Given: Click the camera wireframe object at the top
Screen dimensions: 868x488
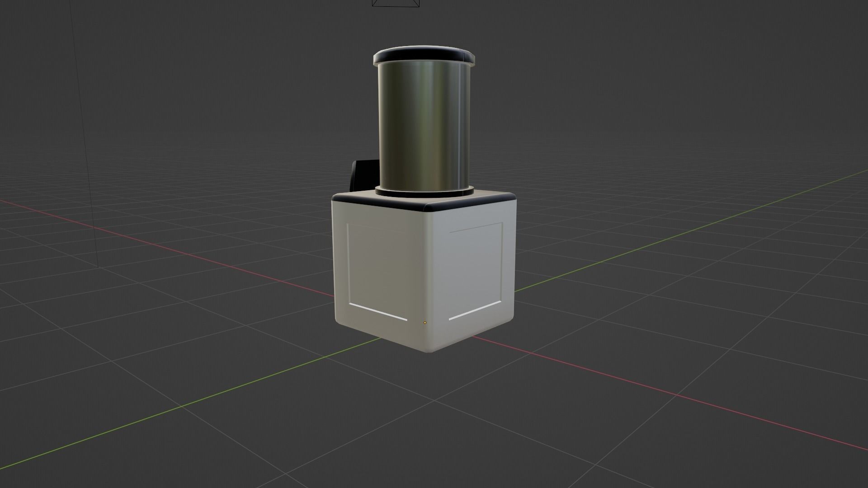Looking at the screenshot, I should 396,4.
